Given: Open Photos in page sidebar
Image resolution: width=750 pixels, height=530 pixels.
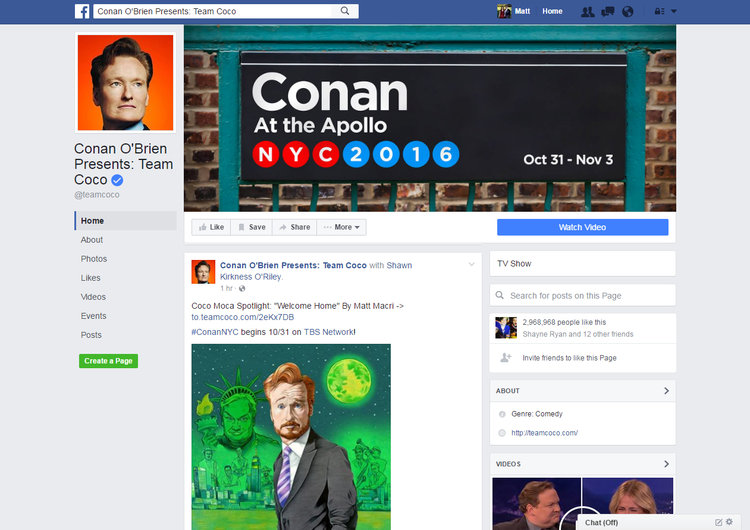Looking at the screenshot, I should [x=94, y=259].
